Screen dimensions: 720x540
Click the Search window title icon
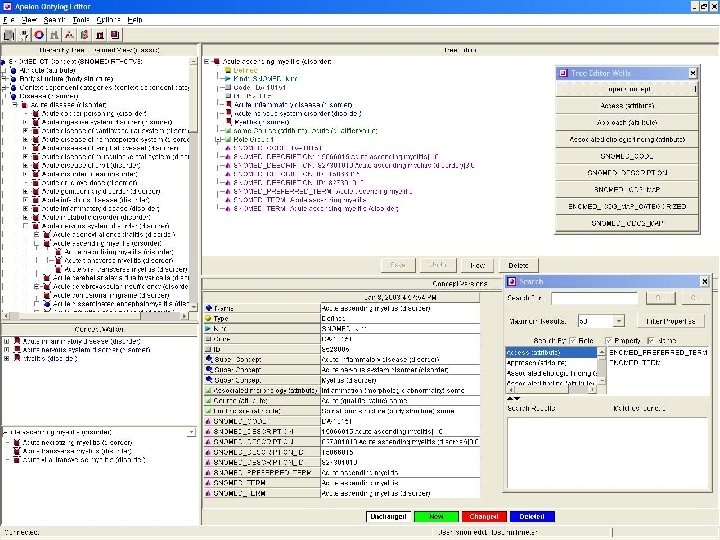pyautogui.click(x=512, y=283)
